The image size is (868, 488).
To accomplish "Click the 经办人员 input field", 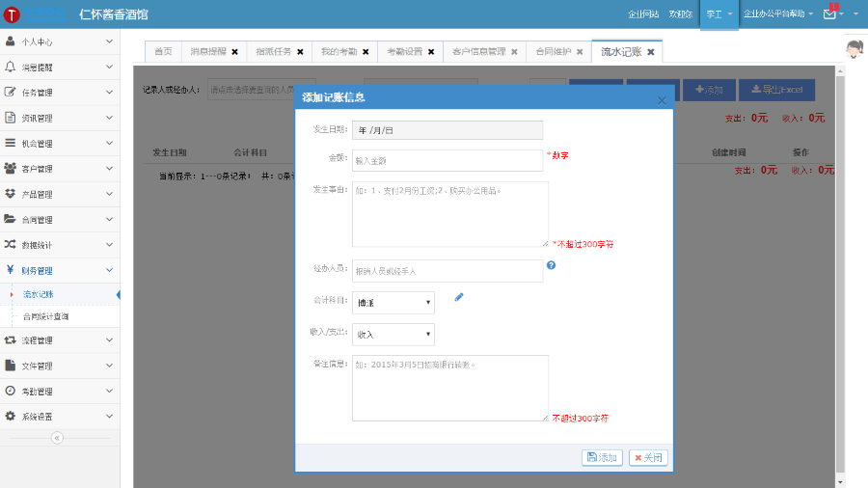I will (x=448, y=271).
